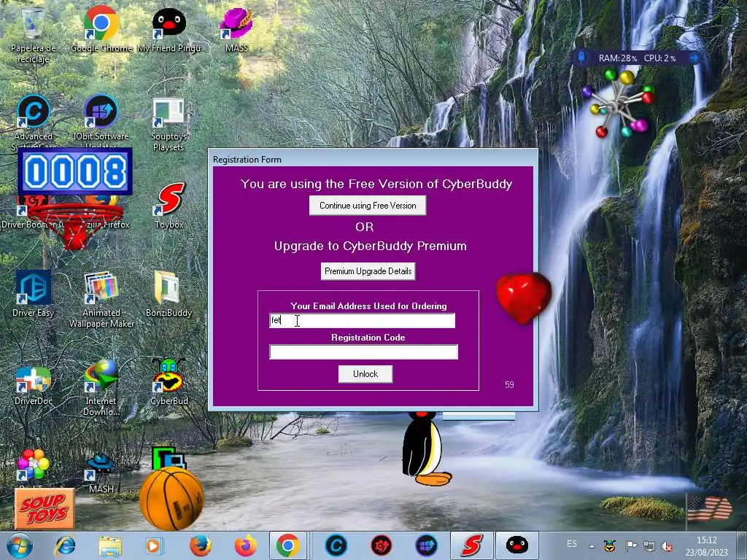Click the Soup Toys logo box
The height and width of the screenshot is (560, 747).
point(44,508)
